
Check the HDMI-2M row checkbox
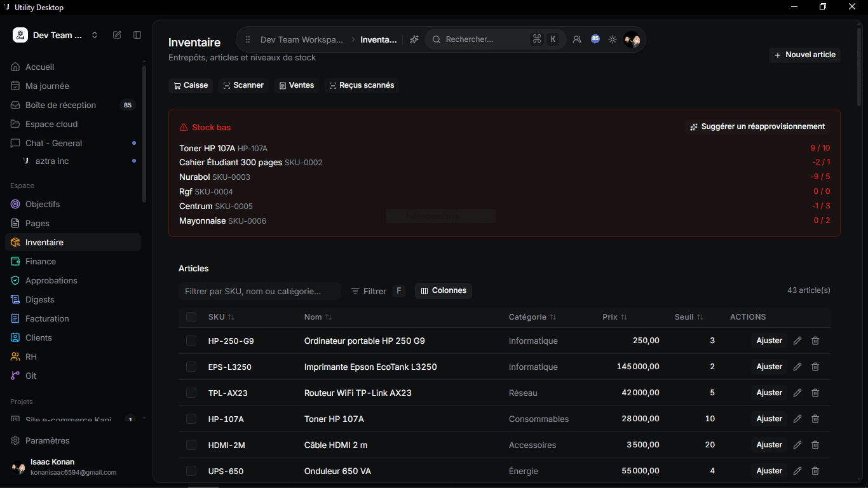coord(191,445)
